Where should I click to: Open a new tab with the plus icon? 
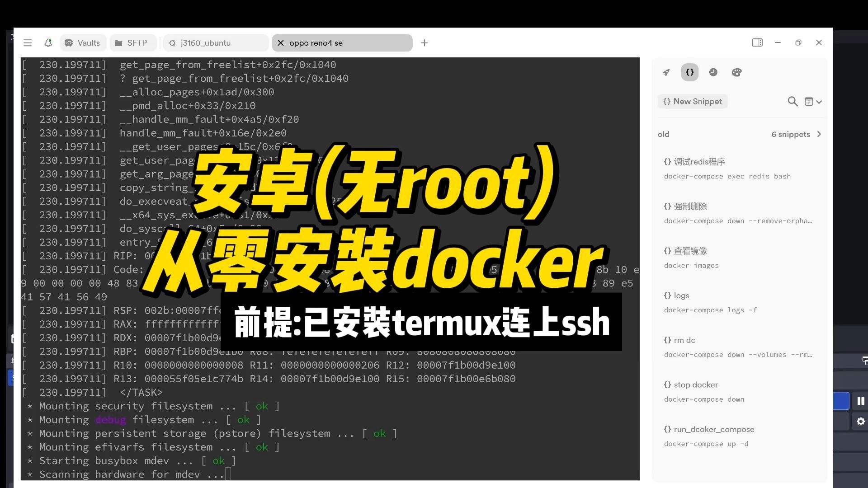point(424,42)
